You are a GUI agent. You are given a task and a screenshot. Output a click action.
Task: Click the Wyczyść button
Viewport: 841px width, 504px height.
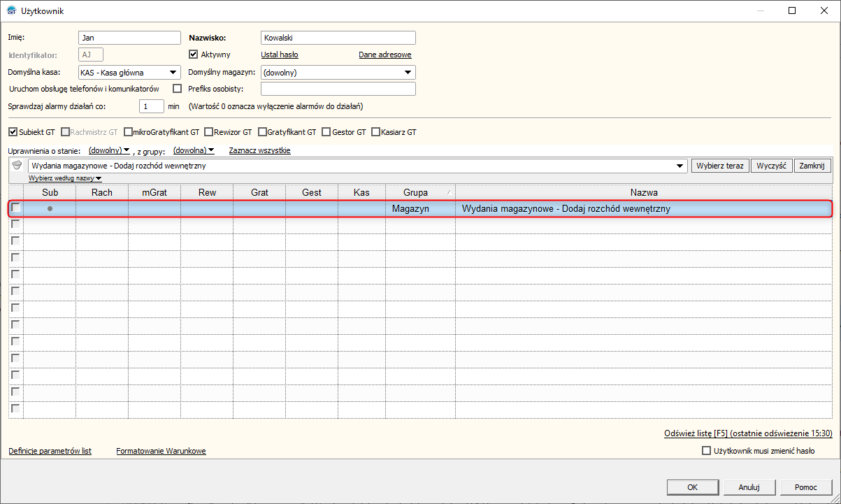click(771, 166)
